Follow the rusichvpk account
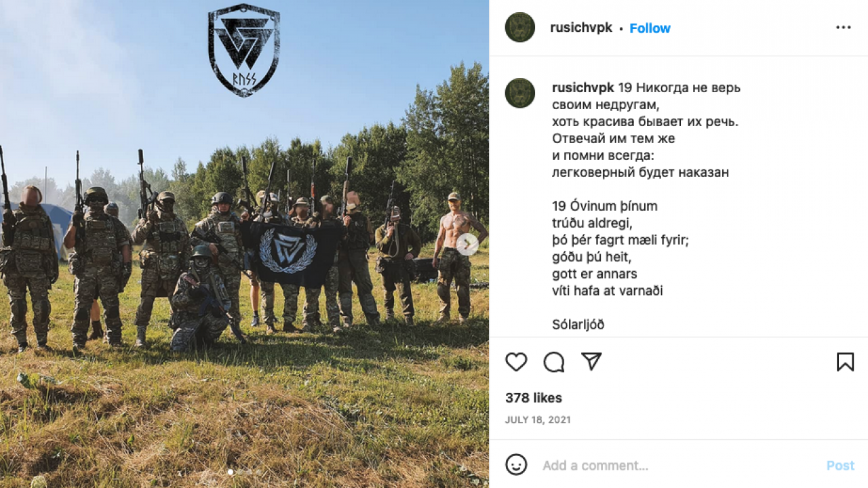Screen dimensions: 868x488 coord(650,28)
